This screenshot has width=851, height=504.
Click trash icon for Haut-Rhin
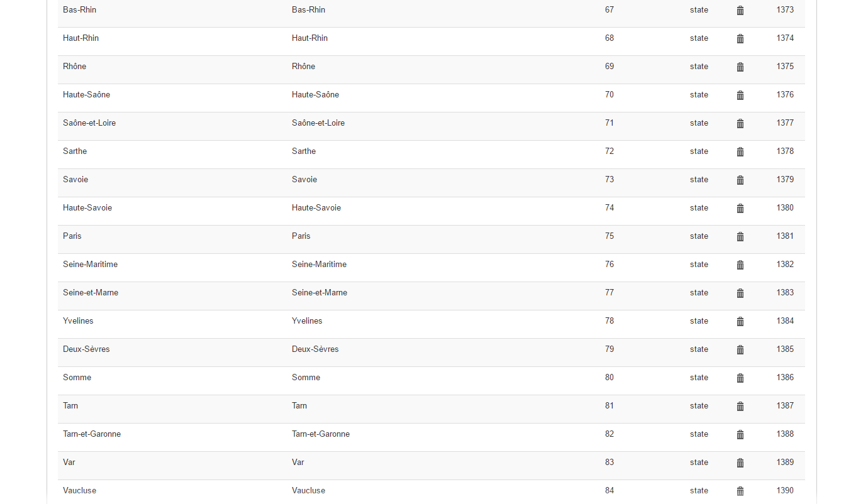click(x=740, y=39)
